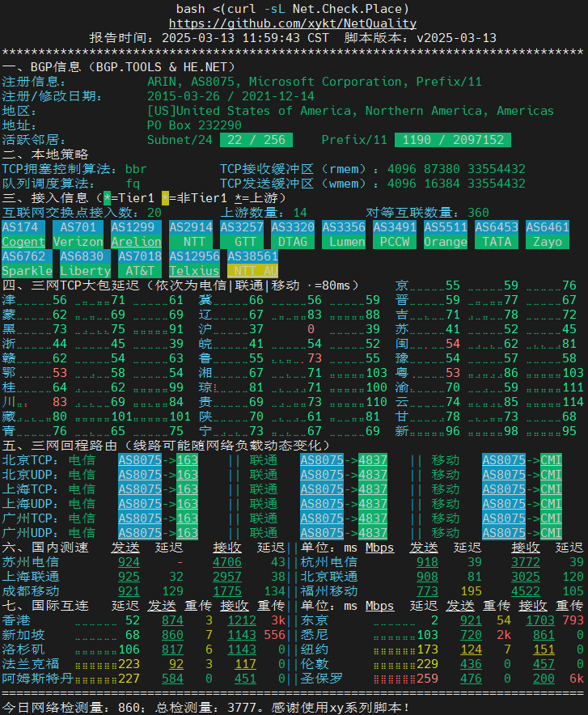
Task: Open the Arelion upstream link
Action: pos(137,242)
